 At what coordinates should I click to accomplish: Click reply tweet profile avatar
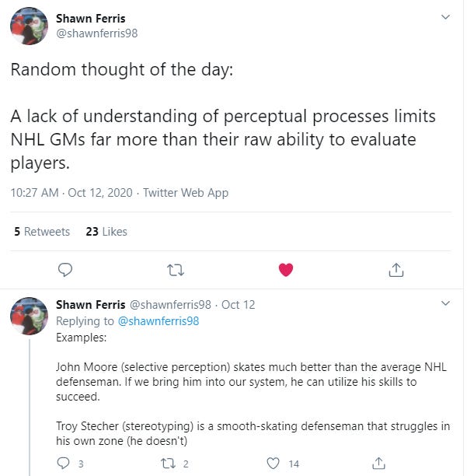click(x=29, y=315)
